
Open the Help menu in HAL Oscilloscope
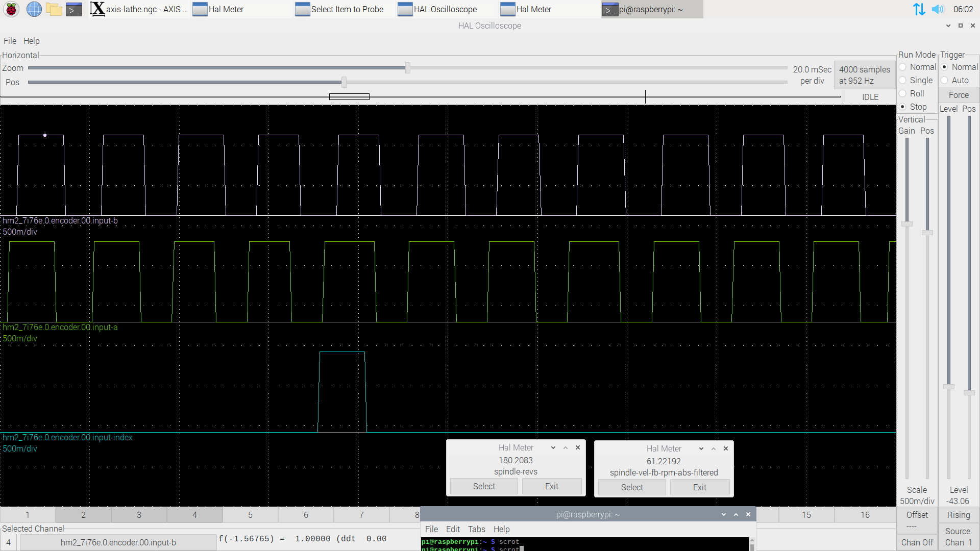pos(31,41)
